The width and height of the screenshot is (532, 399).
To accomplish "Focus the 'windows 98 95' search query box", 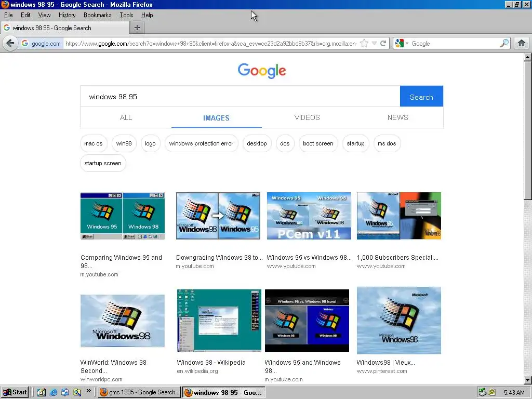I will coord(240,97).
